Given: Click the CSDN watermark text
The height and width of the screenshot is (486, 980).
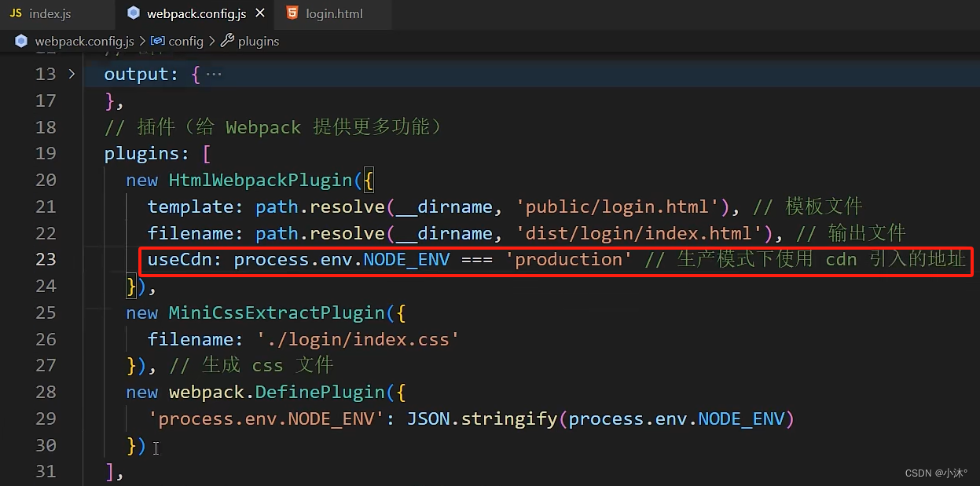Looking at the screenshot, I should (935, 473).
